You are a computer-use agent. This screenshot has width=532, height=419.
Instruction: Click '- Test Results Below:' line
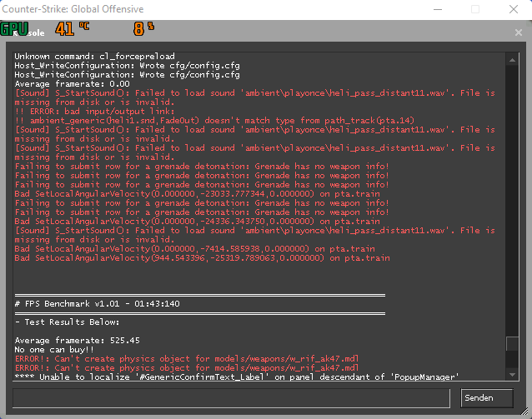(x=68, y=322)
